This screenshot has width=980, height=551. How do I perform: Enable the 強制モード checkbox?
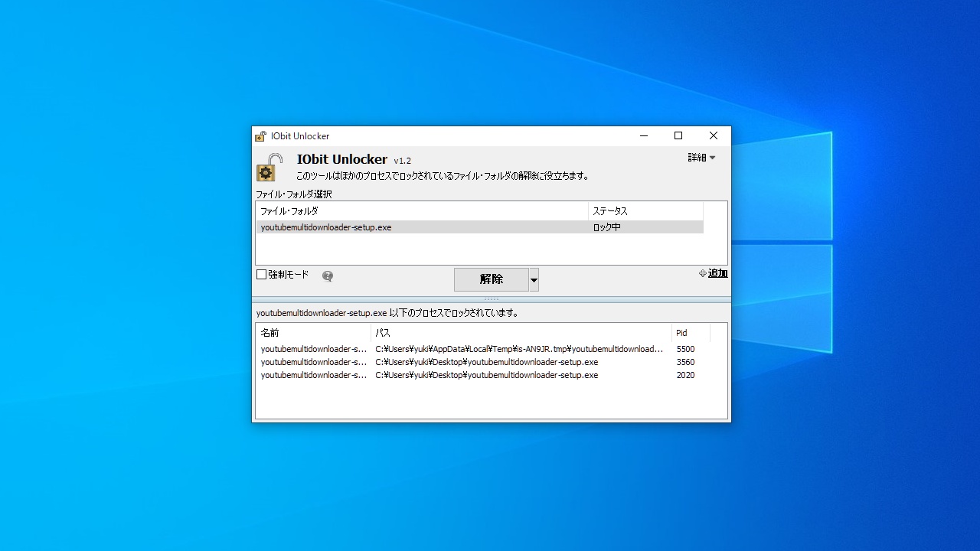pyautogui.click(x=261, y=275)
